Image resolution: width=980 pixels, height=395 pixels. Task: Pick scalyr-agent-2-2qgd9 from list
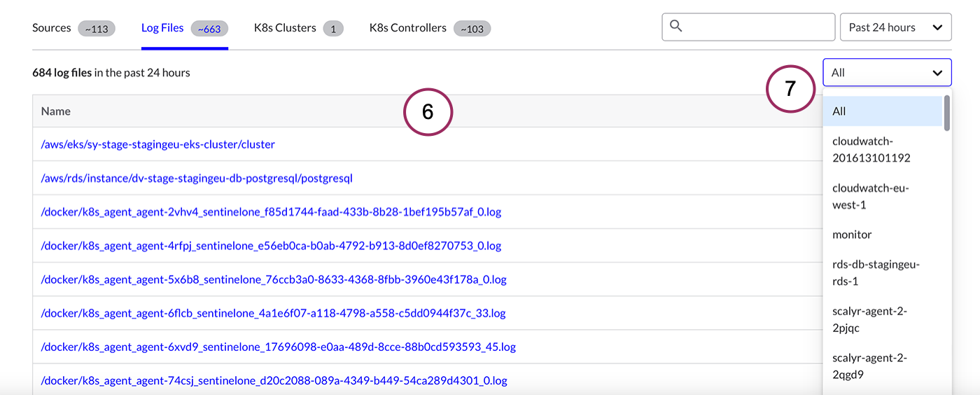(x=869, y=366)
